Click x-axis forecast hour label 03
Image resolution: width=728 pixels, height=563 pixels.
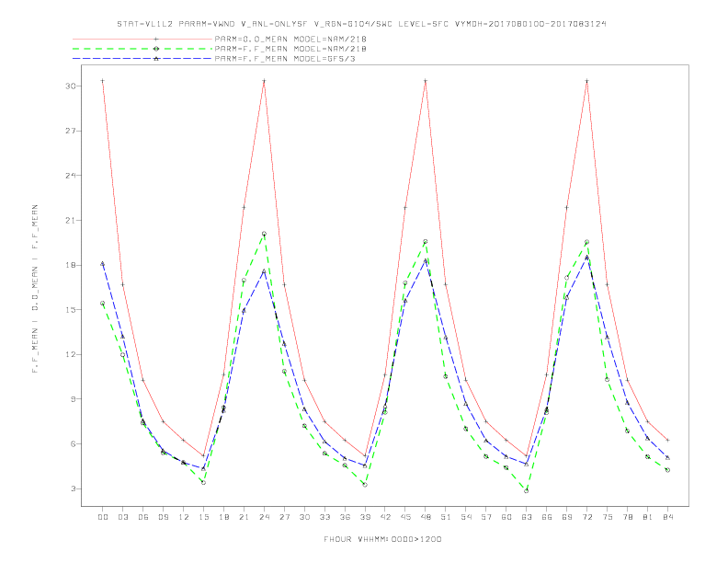(122, 517)
